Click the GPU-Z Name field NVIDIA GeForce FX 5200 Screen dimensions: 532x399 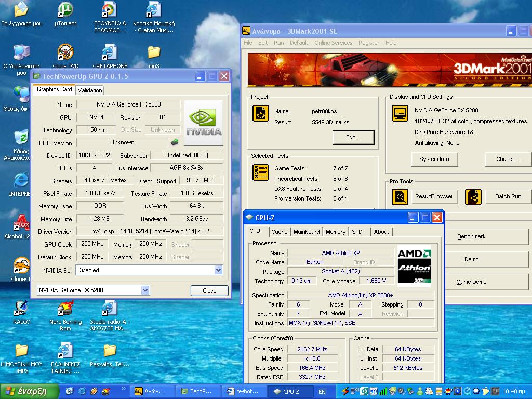[x=129, y=104]
